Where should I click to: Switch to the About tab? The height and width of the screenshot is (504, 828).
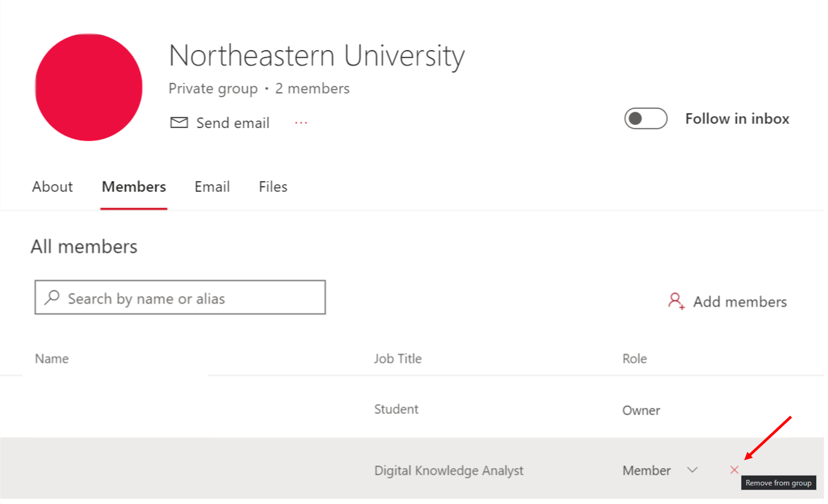click(x=52, y=187)
